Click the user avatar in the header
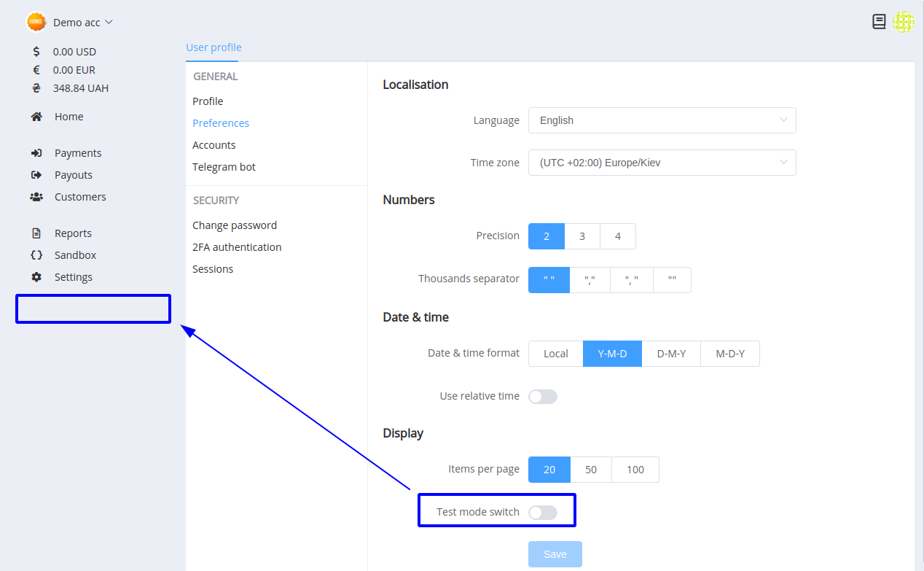 tap(904, 22)
